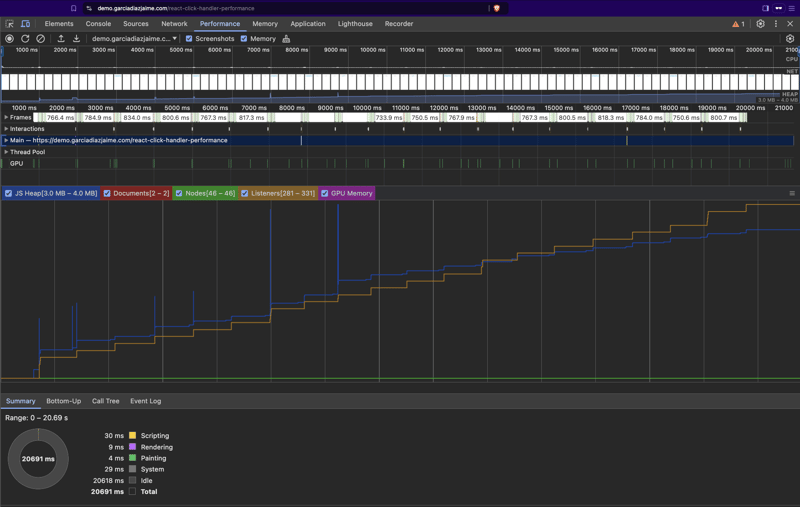Open capture settings gear in Performance toolbar
800x507 pixels.
tap(790, 39)
